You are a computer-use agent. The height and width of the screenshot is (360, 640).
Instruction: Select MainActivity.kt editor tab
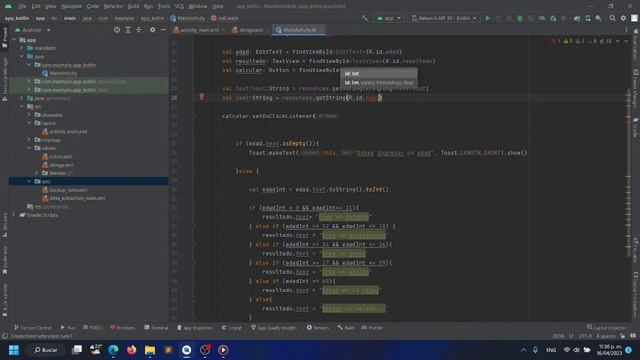pyautogui.click(x=299, y=30)
